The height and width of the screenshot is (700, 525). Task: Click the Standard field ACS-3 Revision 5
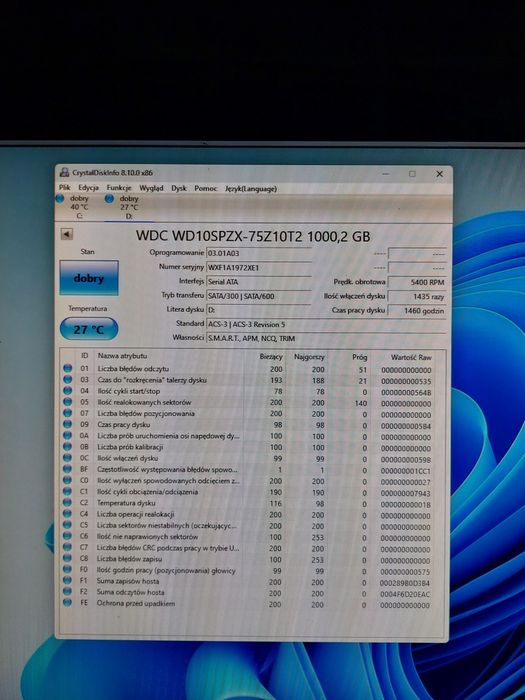(326, 324)
